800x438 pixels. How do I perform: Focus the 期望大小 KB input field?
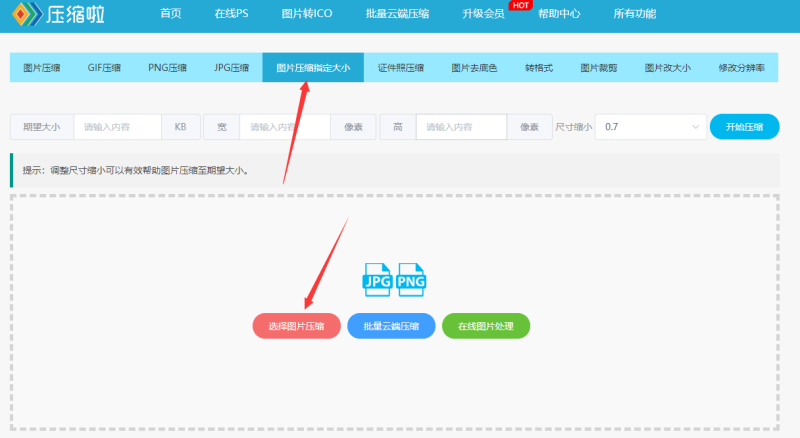pyautogui.click(x=117, y=127)
